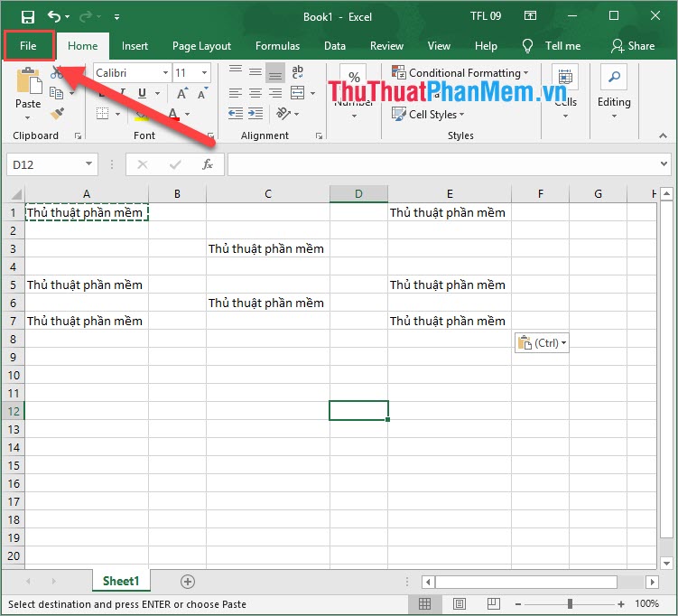678x616 pixels.
Task: Click Tell me lightbulb search
Action: coord(527,46)
